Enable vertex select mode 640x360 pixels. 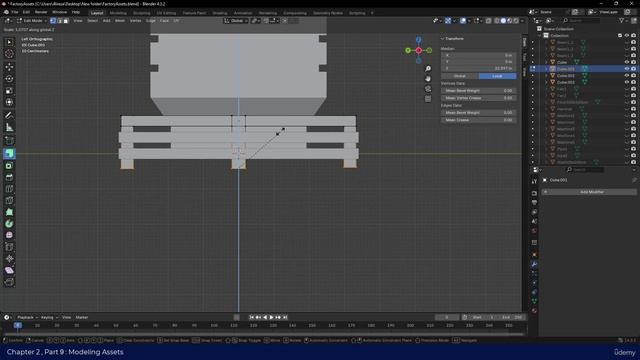[x=53, y=20]
